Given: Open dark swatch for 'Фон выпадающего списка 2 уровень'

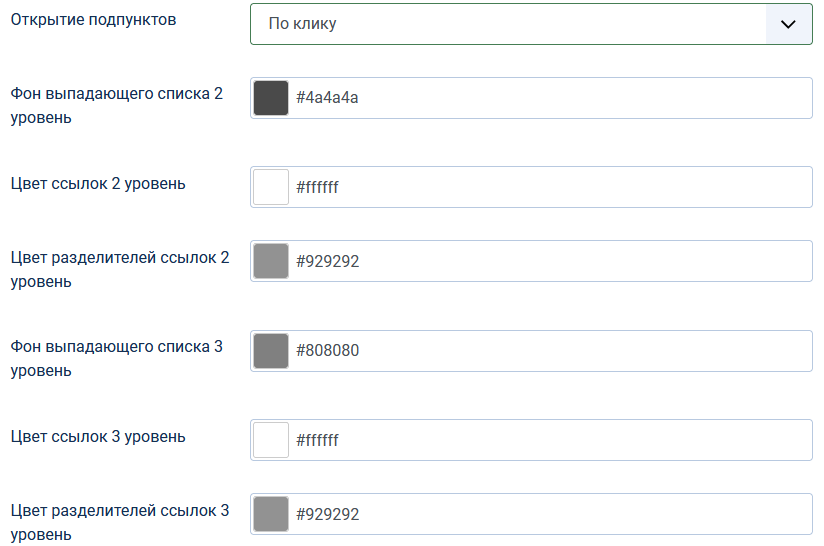Looking at the screenshot, I should pos(271,98).
